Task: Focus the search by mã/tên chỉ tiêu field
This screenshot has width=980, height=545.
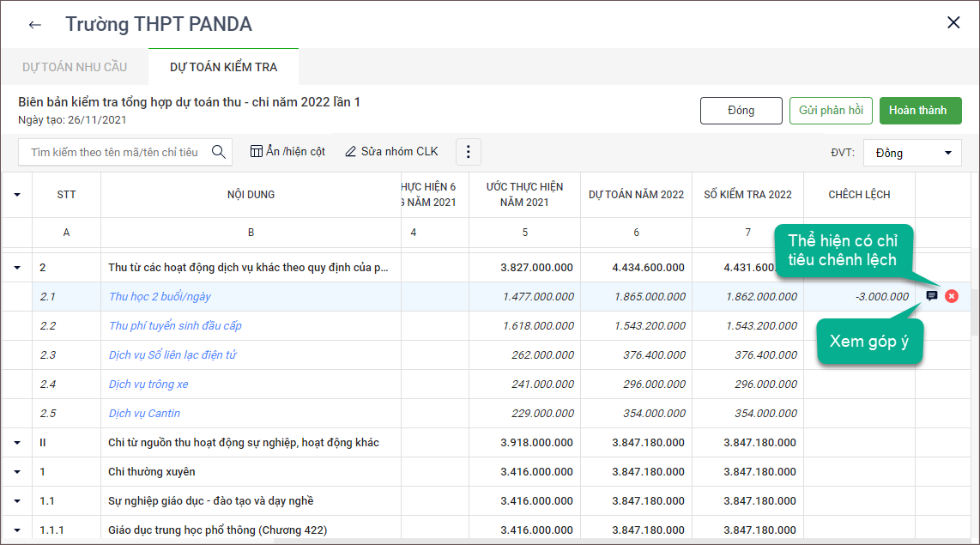Action: pyautogui.click(x=114, y=152)
